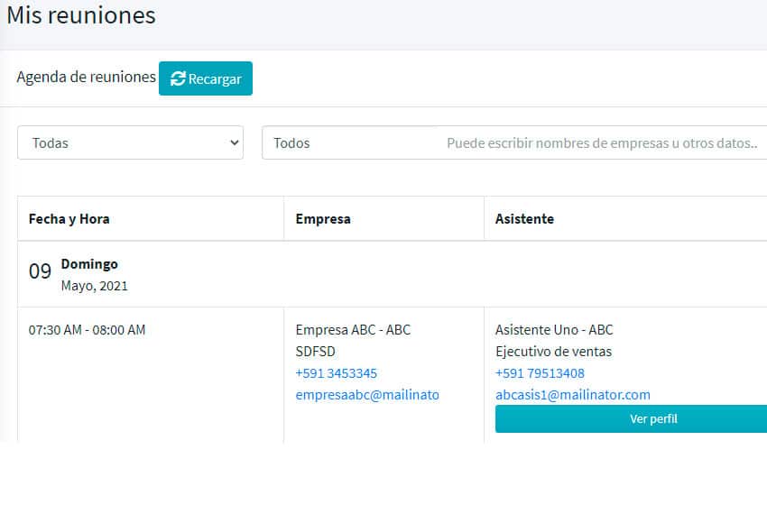Click the Ver perfil button
767x532 pixels.
631,419
